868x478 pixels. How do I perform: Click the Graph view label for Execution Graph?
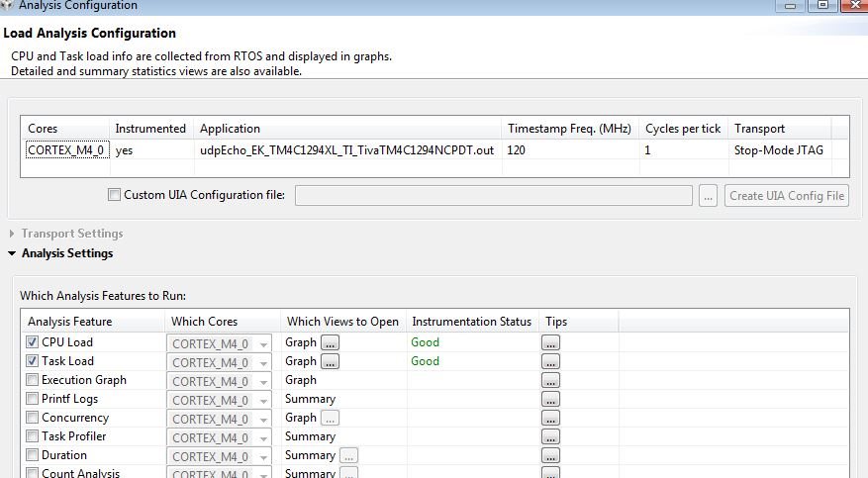coord(301,379)
